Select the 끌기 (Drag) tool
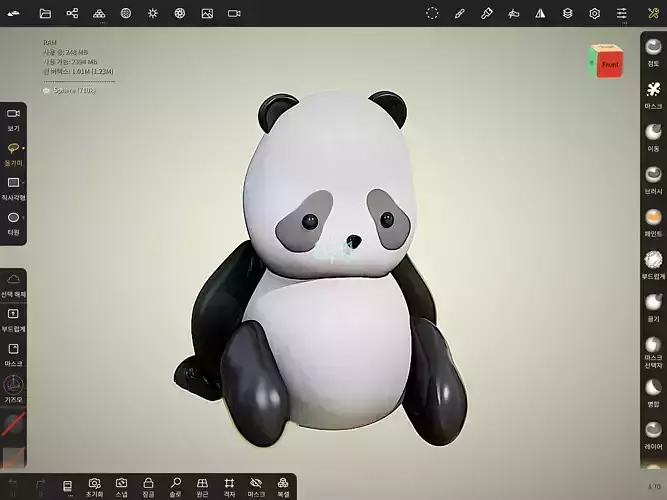 [653, 308]
